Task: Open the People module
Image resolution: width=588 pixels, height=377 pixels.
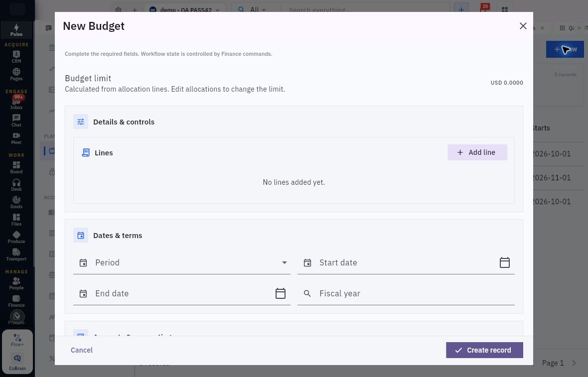Action: click(x=16, y=283)
